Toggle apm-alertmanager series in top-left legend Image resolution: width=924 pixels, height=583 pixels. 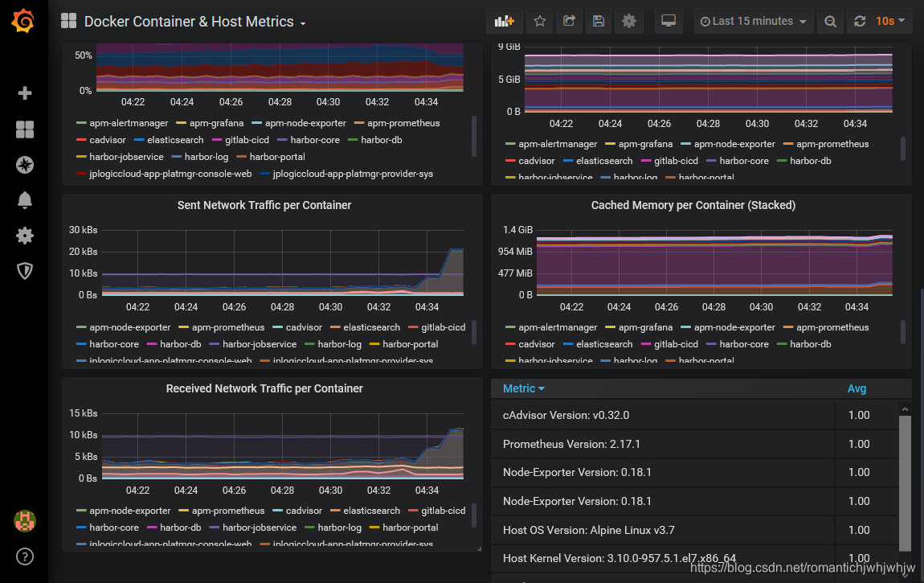point(129,123)
